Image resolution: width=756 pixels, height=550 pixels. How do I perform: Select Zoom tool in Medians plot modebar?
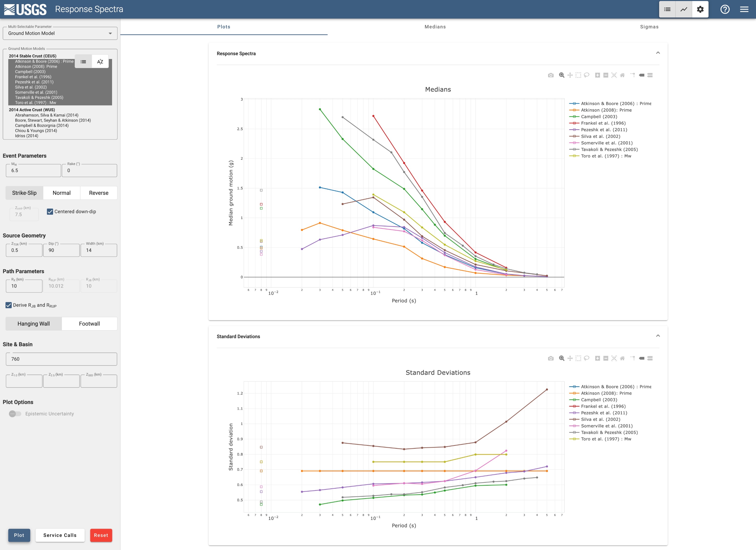(x=562, y=75)
